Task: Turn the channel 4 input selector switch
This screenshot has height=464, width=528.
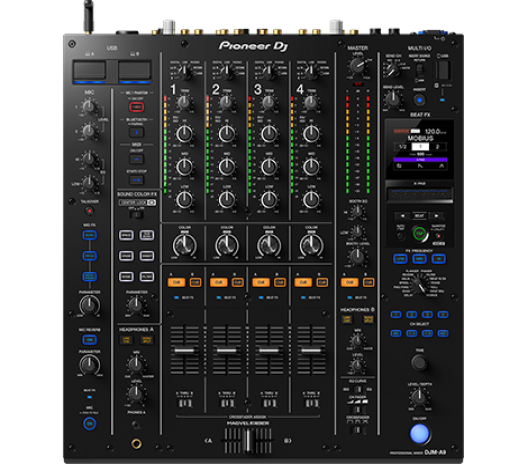Action: point(311,71)
